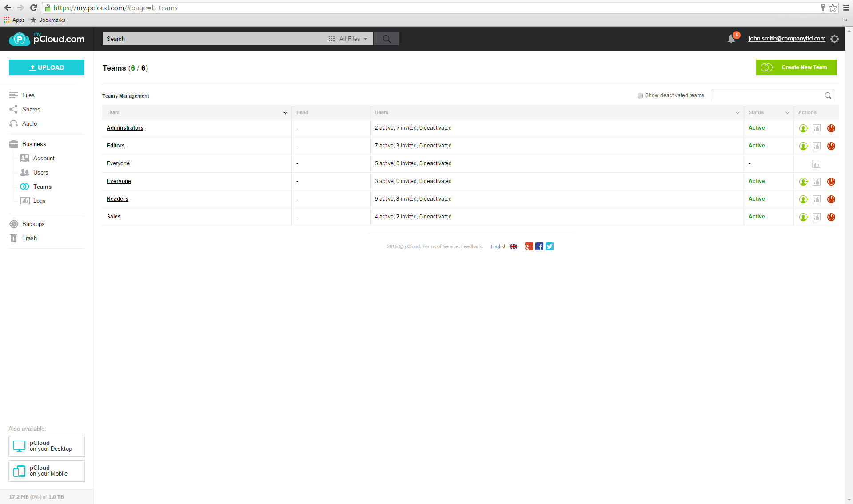Open settings gear next to account email
This screenshot has width=853, height=504.
click(x=834, y=39)
